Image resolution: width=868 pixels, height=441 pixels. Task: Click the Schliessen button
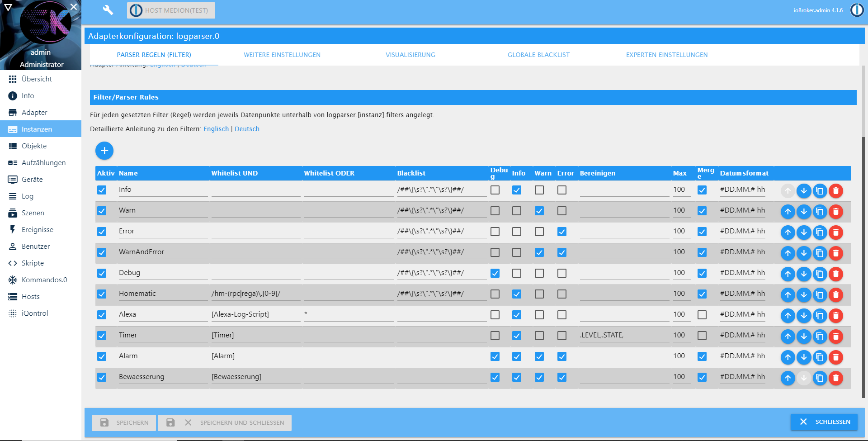coord(824,422)
